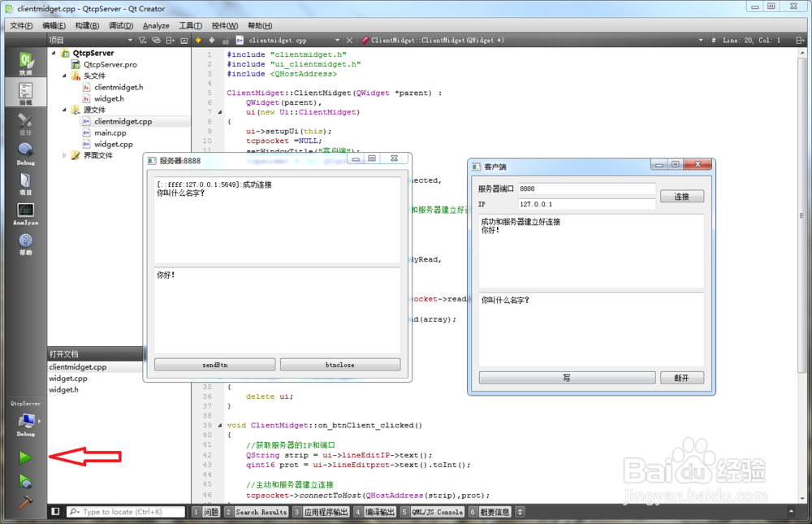Show the 编译输出 pane
812x524 pixels.
click(375, 512)
